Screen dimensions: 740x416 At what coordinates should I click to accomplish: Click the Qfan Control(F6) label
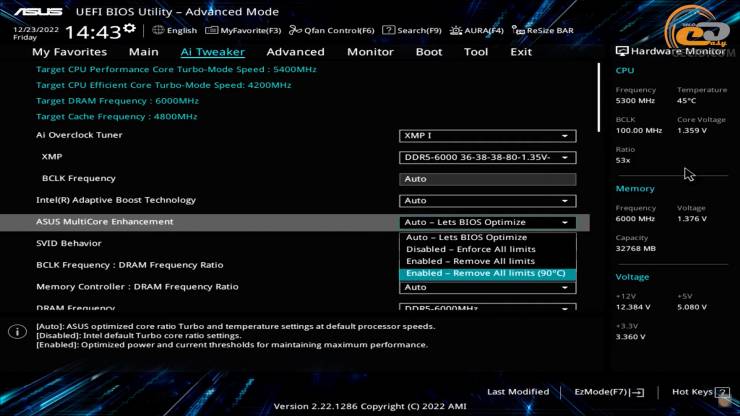point(339,30)
